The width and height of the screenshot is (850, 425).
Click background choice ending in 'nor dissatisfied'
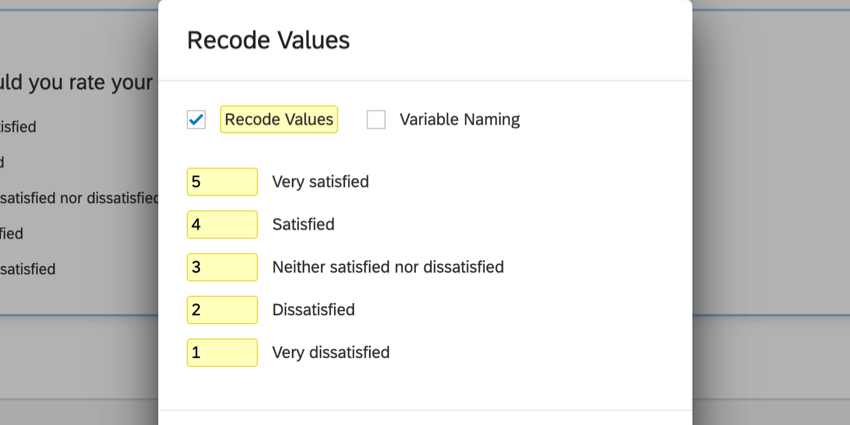click(80, 198)
